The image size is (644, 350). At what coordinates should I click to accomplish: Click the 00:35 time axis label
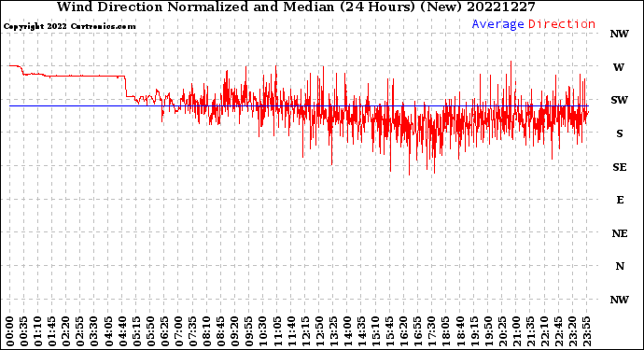coord(24,331)
